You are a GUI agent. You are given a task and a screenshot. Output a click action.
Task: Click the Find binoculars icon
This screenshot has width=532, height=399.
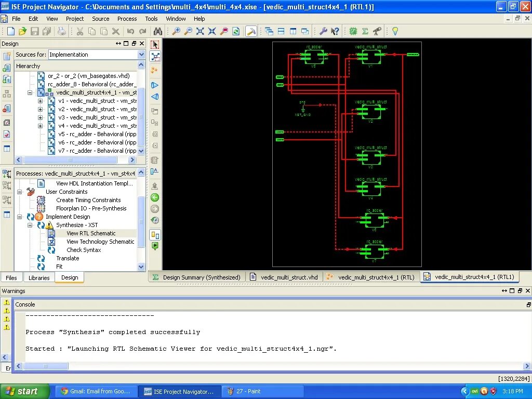[158, 31]
